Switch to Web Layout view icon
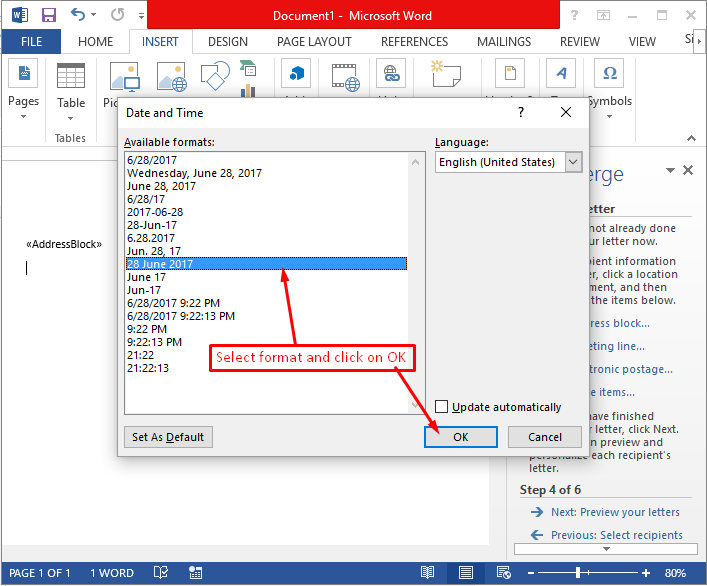This screenshot has height=586, width=707. click(504, 572)
